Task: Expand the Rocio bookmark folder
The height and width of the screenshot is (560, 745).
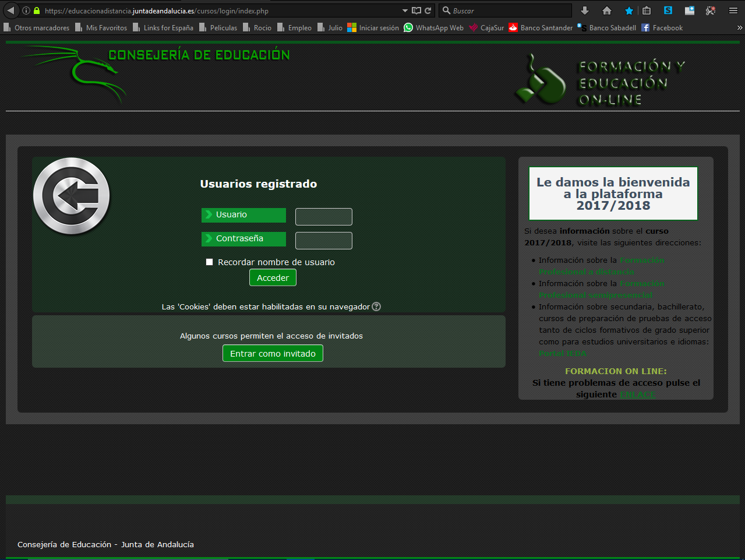Action: [x=257, y=27]
